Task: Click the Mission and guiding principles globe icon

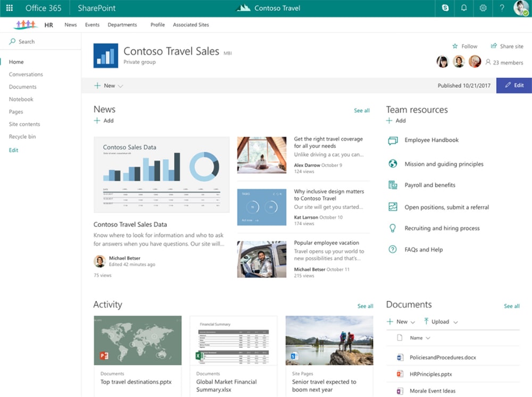Action: click(393, 164)
